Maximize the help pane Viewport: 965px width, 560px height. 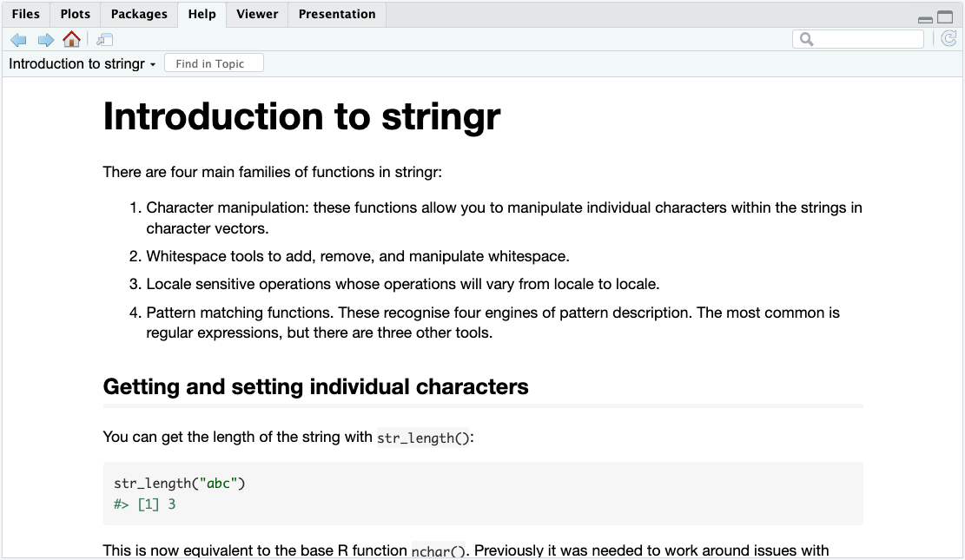[945, 17]
